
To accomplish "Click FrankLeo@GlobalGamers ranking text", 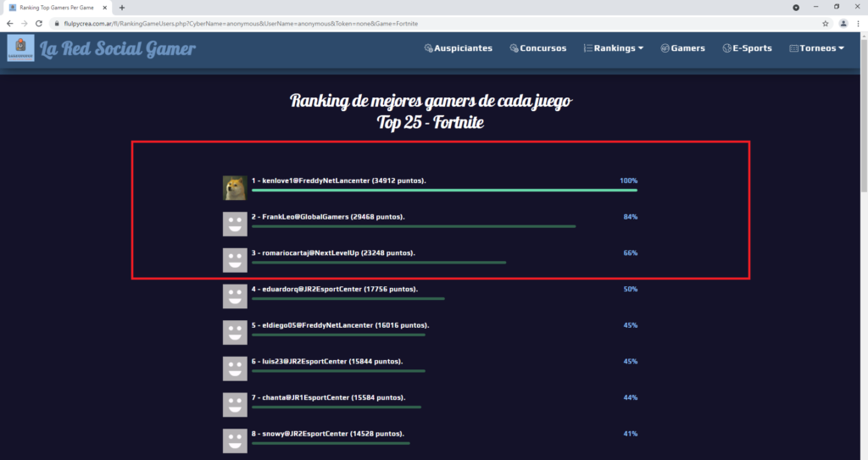I will pyautogui.click(x=328, y=216).
